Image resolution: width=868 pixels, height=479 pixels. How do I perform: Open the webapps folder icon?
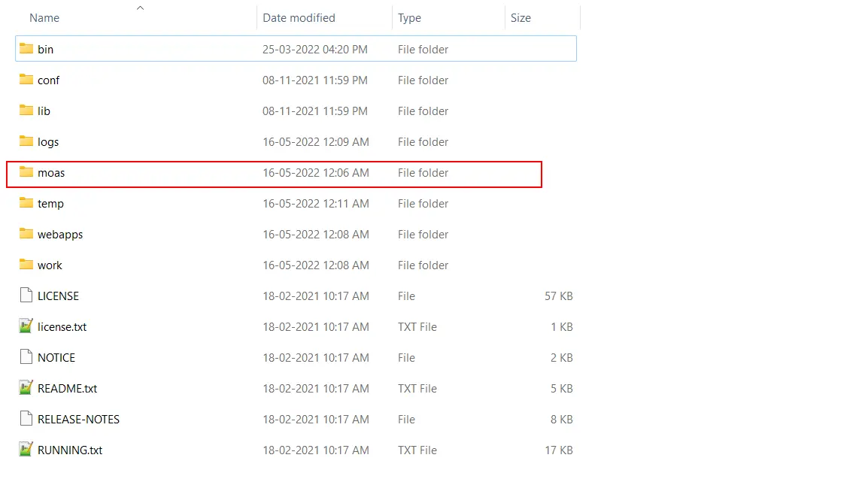pos(25,234)
